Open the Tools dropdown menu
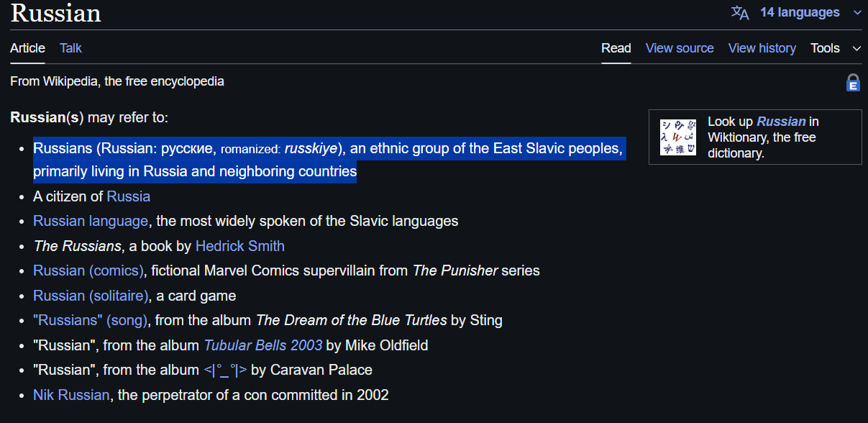 825,48
